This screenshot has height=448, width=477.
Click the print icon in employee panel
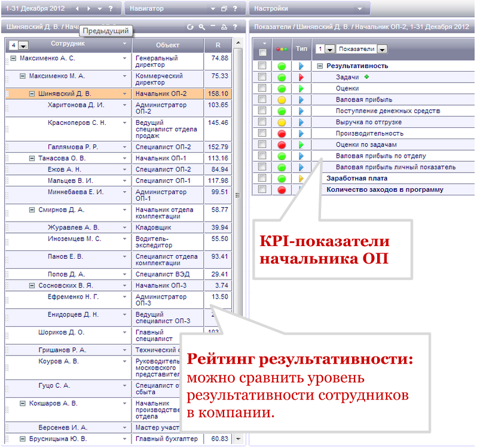[224, 27]
